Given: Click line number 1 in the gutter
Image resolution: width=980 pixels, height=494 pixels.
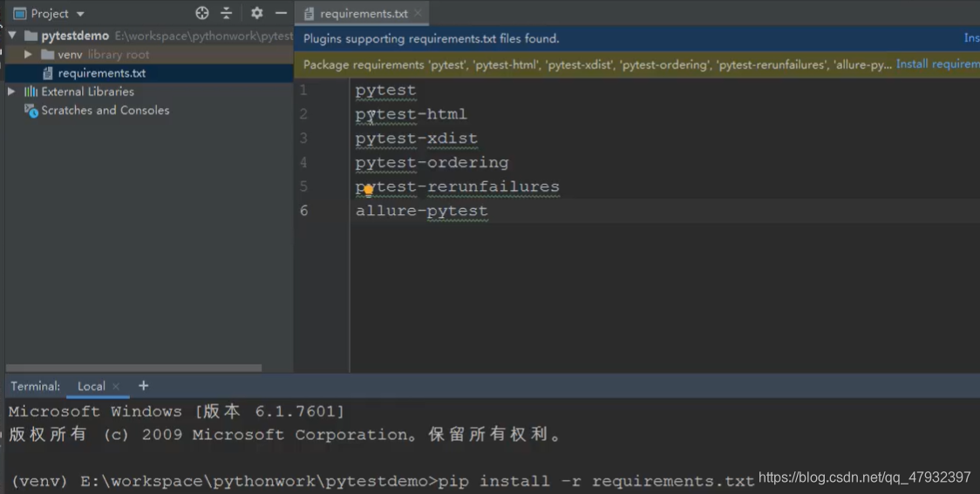Looking at the screenshot, I should 303,90.
